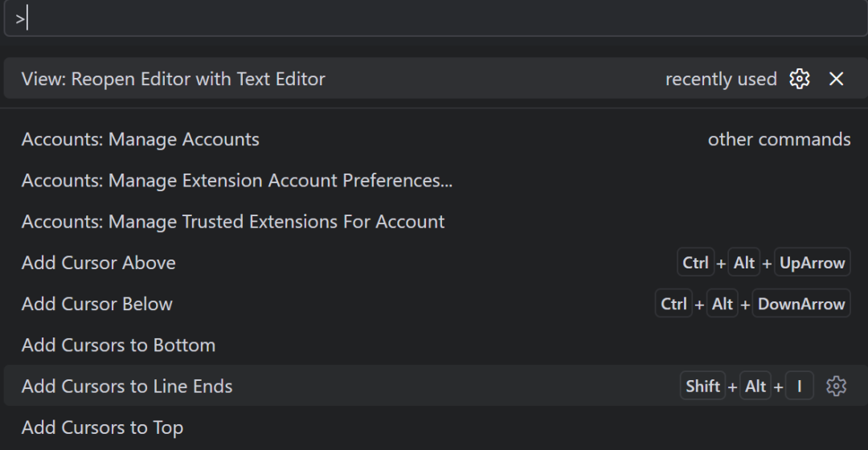Click the 'other commands' label
868x450 pixels.
(779, 139)
